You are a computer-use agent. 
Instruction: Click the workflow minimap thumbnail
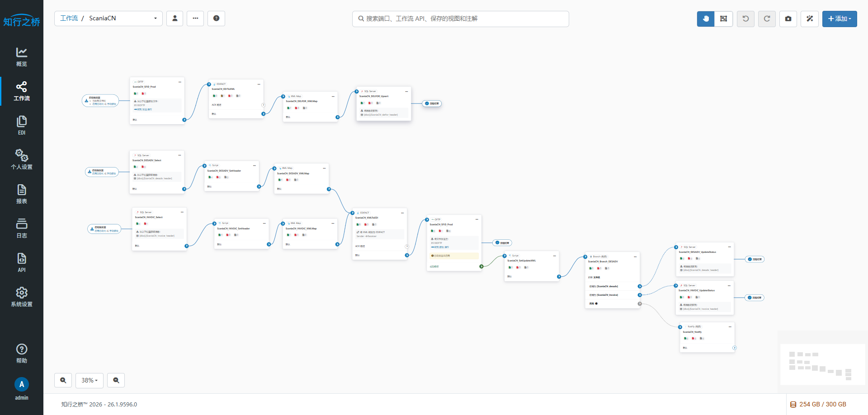[x=822, y=364]
